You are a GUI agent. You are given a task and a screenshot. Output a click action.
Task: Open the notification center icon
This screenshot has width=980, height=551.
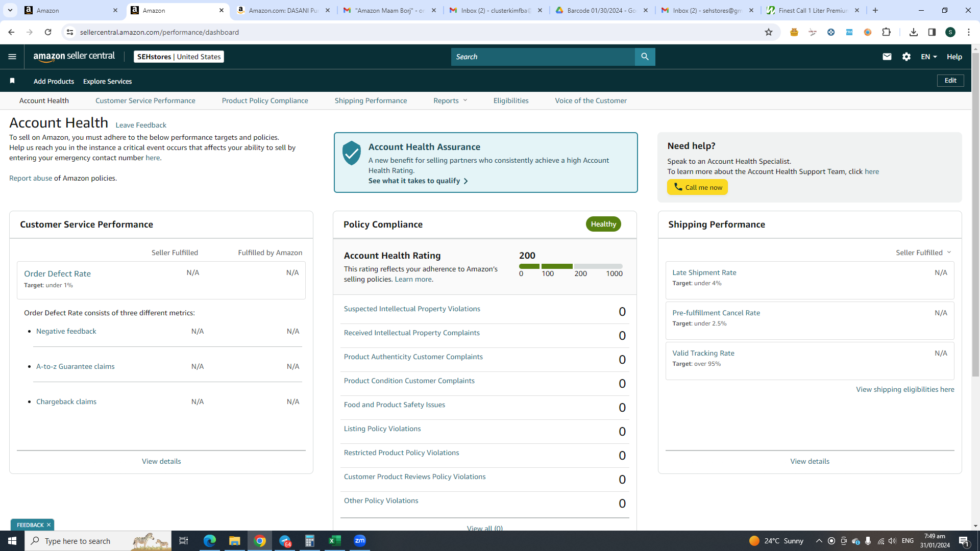click(964, 541)
